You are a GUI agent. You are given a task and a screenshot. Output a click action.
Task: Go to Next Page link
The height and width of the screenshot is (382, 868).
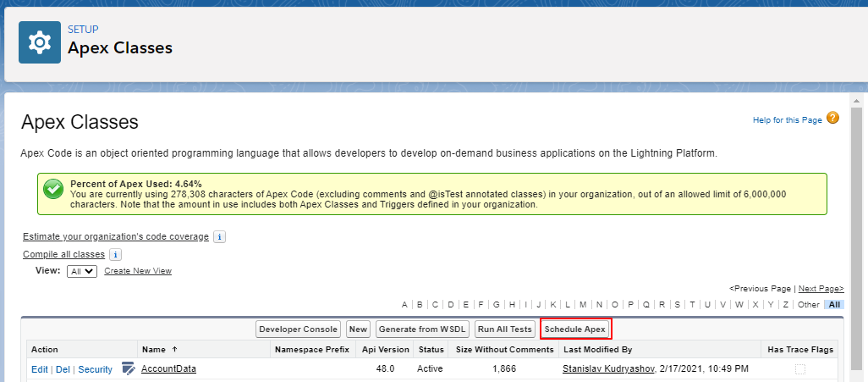(x=821, y=289)
